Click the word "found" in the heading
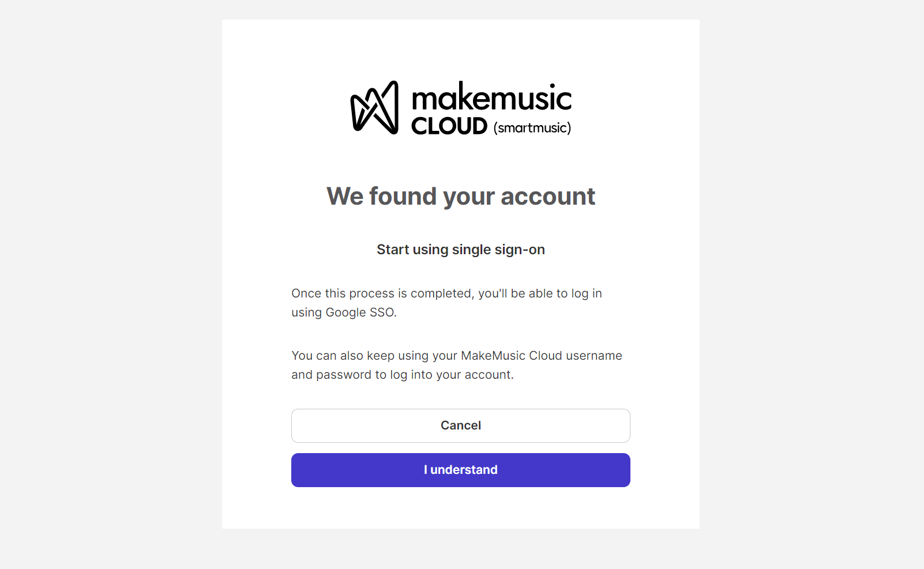The image size is (924, 569). [x=403, y=197]
